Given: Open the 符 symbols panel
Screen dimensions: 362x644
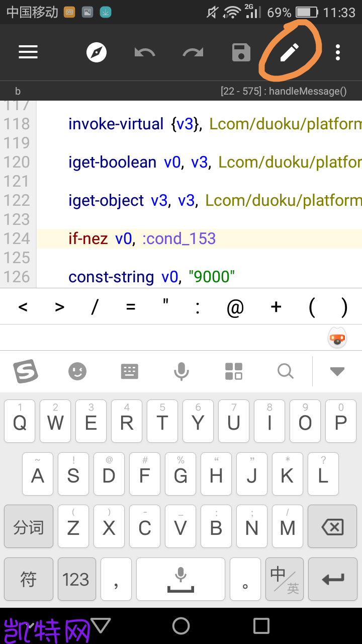Looking at the screenshot, I should [29, 579].
